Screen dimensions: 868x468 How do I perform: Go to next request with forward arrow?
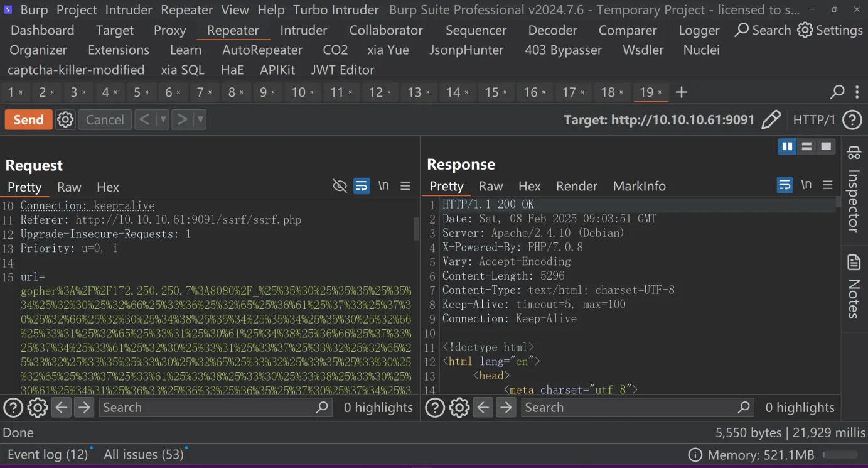pos(182,119)
